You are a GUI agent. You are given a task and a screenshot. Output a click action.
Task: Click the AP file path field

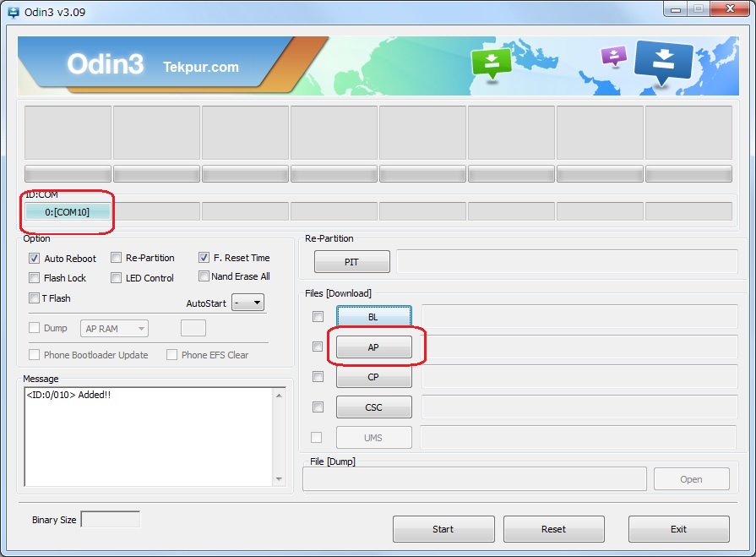[x=579, y=347]
